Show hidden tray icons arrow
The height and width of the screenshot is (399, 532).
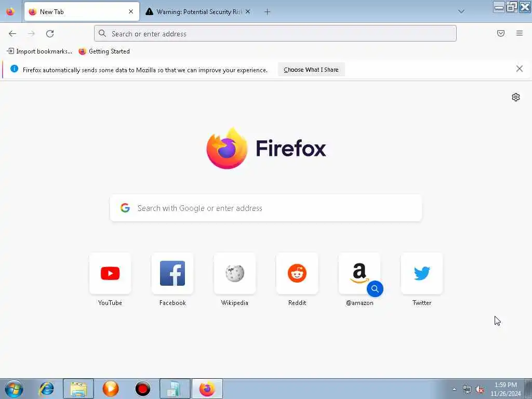[x=454, y=390]
